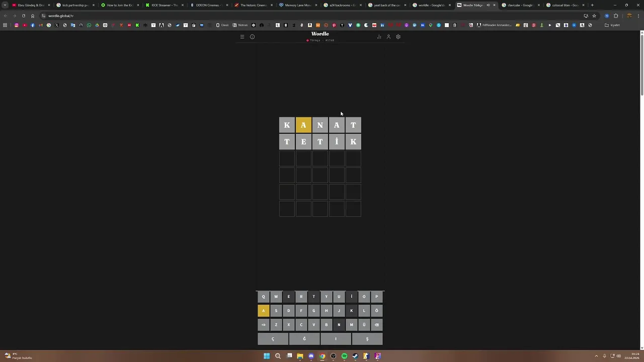Click the İ tile in the TETİK row
This screenshot has width=644, height=362.
(337, 142)
